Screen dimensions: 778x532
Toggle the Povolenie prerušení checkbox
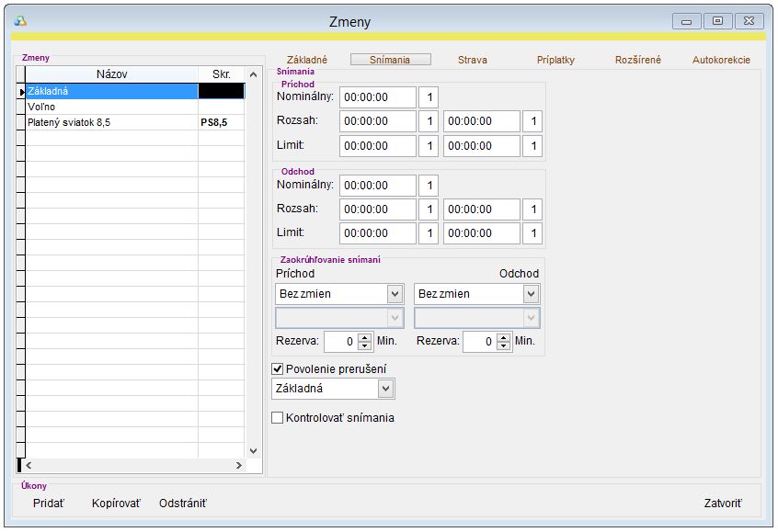click(x=278, y=368)
